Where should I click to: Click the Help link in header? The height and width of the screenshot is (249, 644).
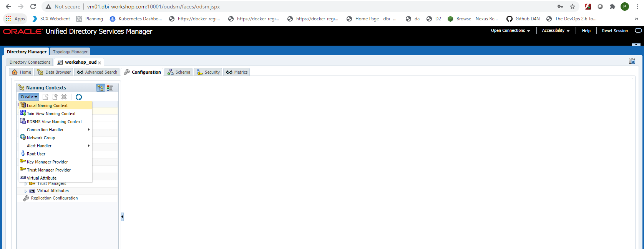(x=586, y=31)
